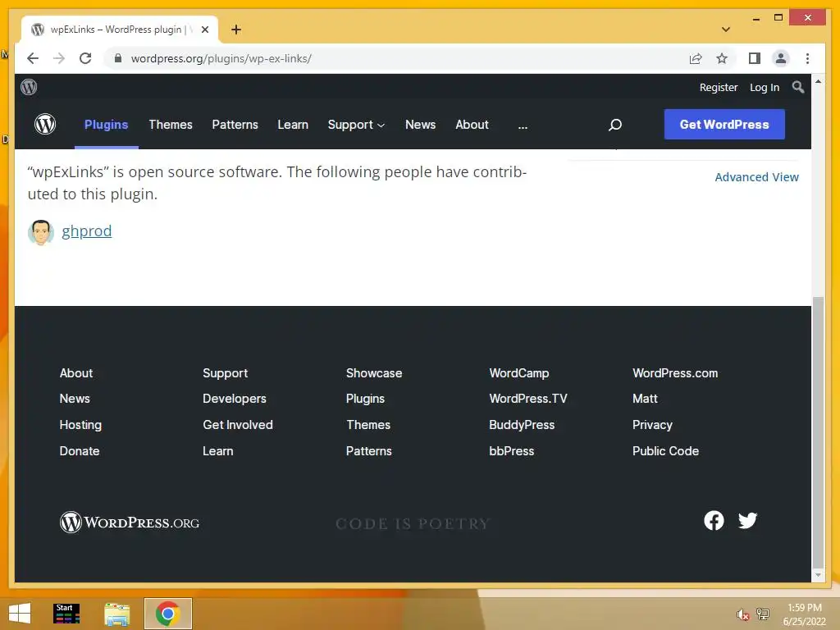The height and width of the screenshot is (630, 840).
Task: Open the footer WordPress.com link
Action: point(675,373)
